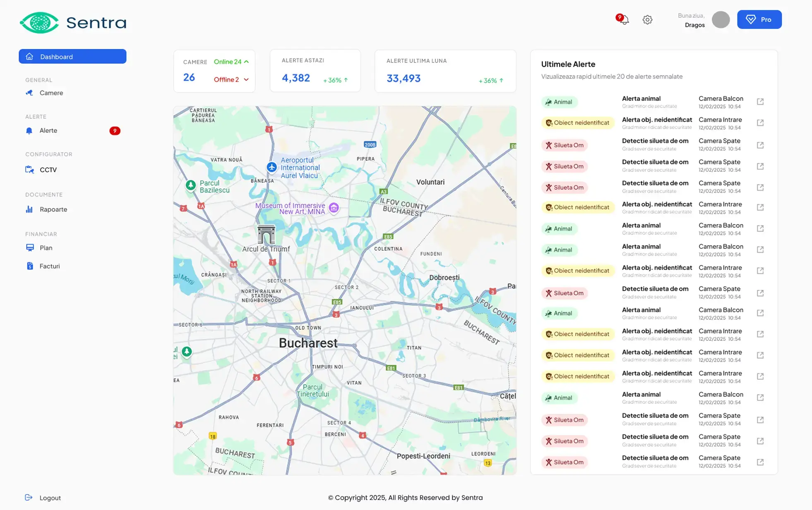Screen dimensions: 812x510
Task: Open external link for last Silueta Om alert
Action: 760,462
